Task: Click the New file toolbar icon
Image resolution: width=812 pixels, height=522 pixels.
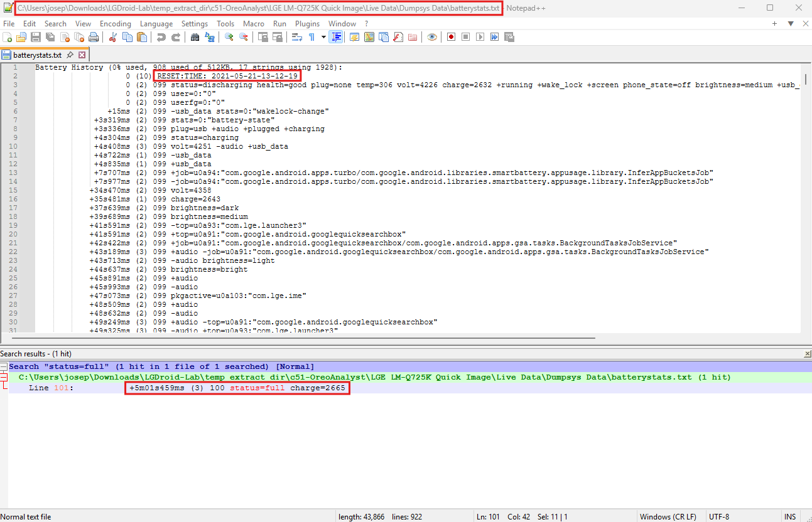Action: (x=8, y=37)
